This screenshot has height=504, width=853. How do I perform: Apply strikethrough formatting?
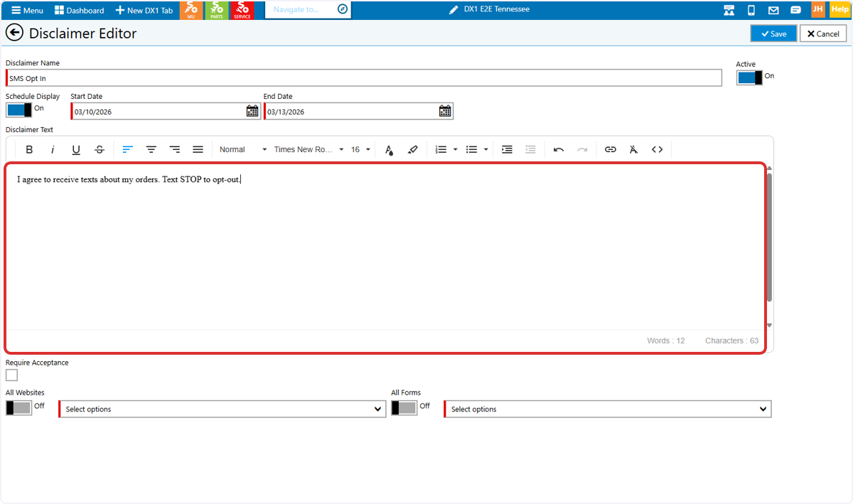coord(100,149)
